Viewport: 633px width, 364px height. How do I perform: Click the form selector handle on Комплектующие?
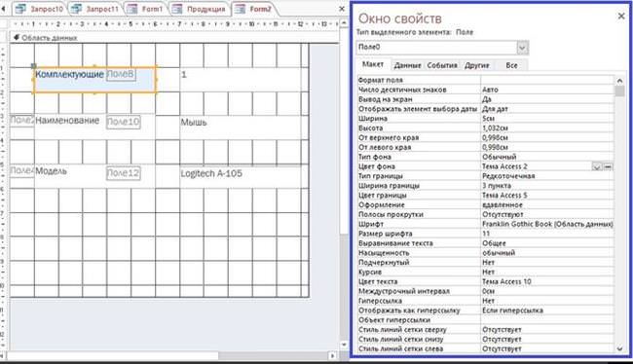[x=34, y=66]
